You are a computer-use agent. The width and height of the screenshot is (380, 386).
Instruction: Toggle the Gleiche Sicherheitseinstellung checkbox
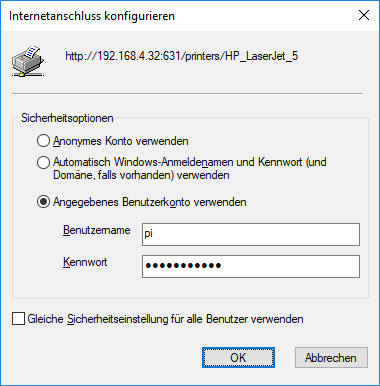[18, 319]
